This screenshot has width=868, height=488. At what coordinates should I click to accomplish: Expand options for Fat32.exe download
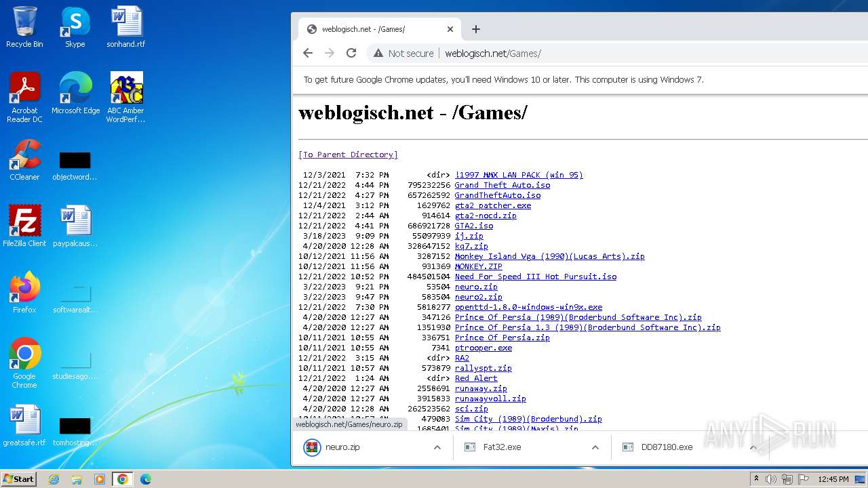[595, 447]
